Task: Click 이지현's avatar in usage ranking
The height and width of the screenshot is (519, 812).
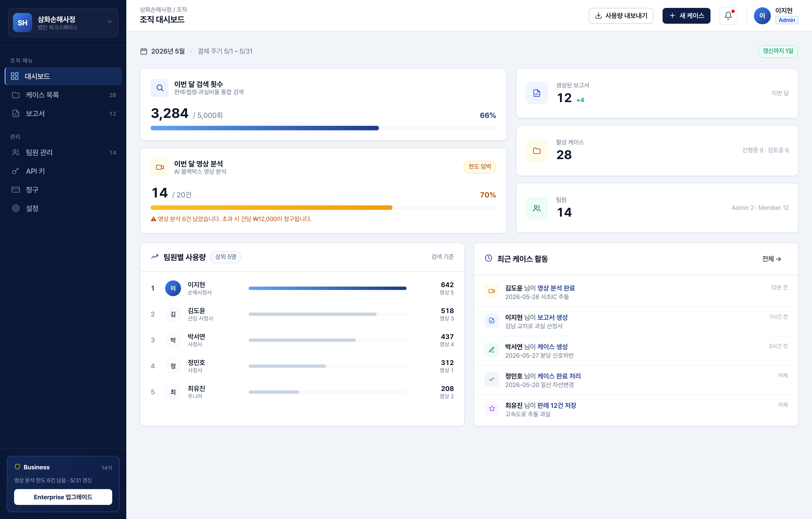Action: tap(173, 288)
